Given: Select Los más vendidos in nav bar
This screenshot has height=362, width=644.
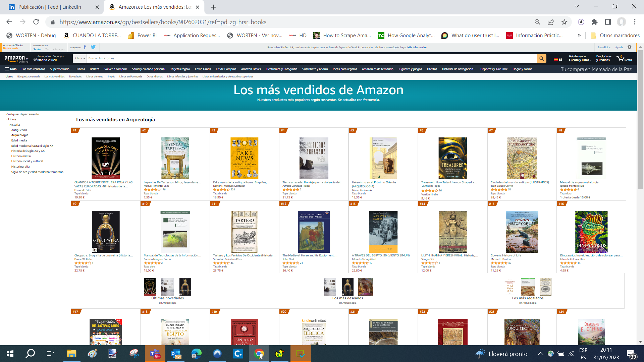Looking at the screenshot, I should coord(33,69).
